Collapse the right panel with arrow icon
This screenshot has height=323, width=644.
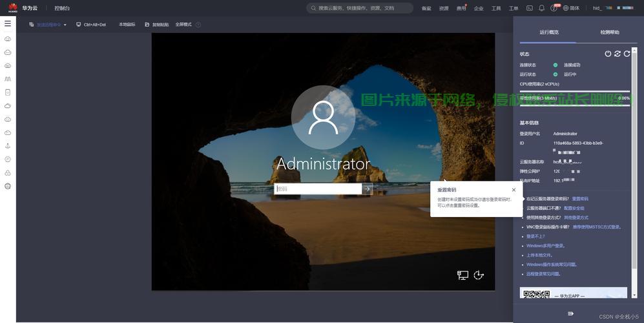point(570,313)
